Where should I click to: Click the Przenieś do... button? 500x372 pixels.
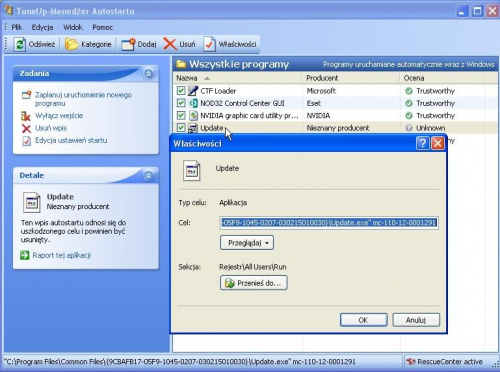point(254,283)
